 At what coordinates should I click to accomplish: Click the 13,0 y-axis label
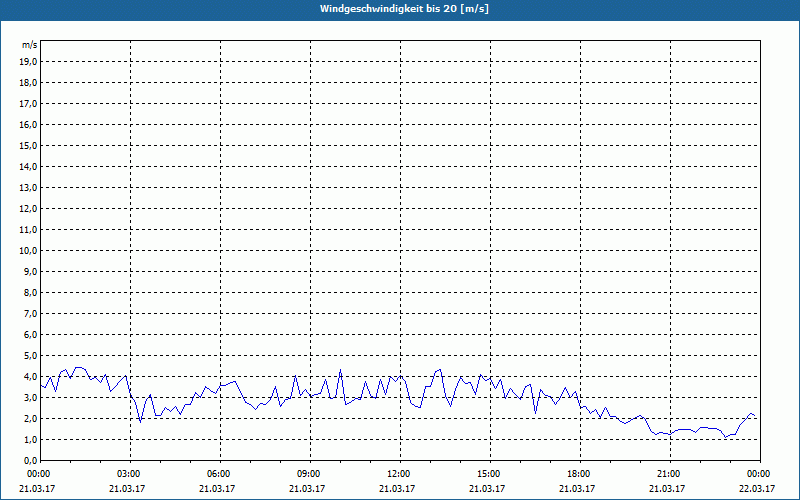(28, 187)
